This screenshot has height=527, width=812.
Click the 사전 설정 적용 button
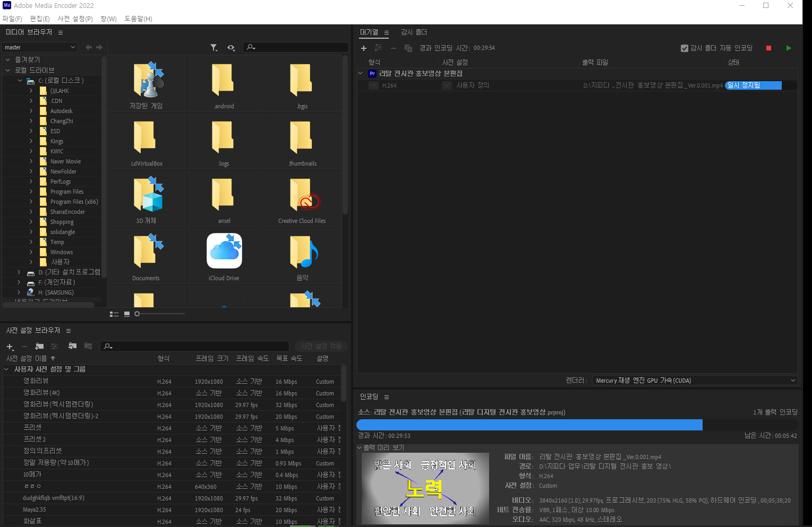pos(321,346)
